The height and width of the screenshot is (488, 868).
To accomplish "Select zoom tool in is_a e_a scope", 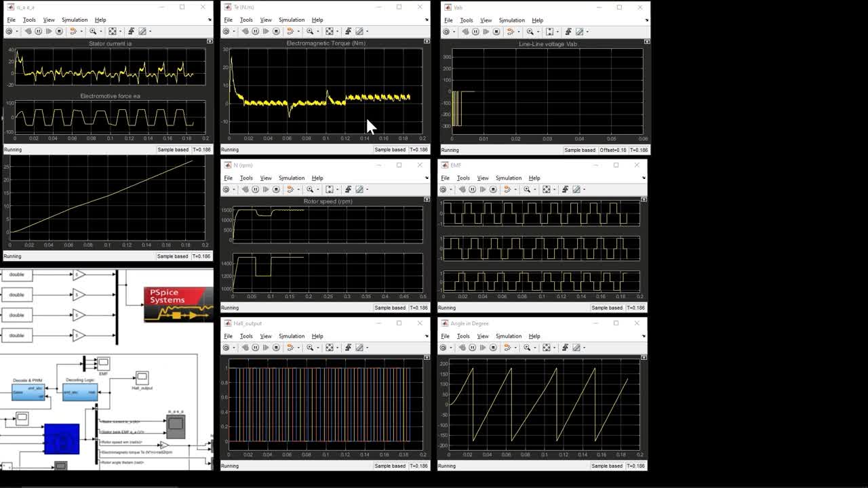I will (93, 31).
